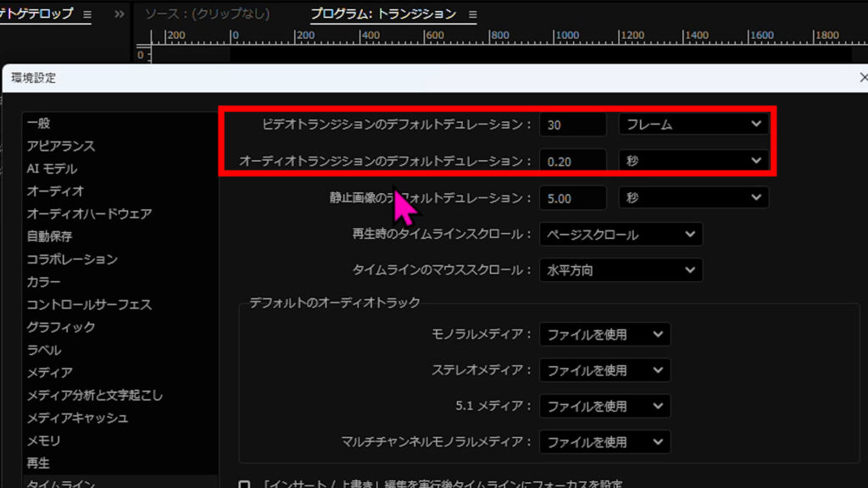
Task: Click the panel overflow double-chevron icon
Action: (x=120, y=14)
